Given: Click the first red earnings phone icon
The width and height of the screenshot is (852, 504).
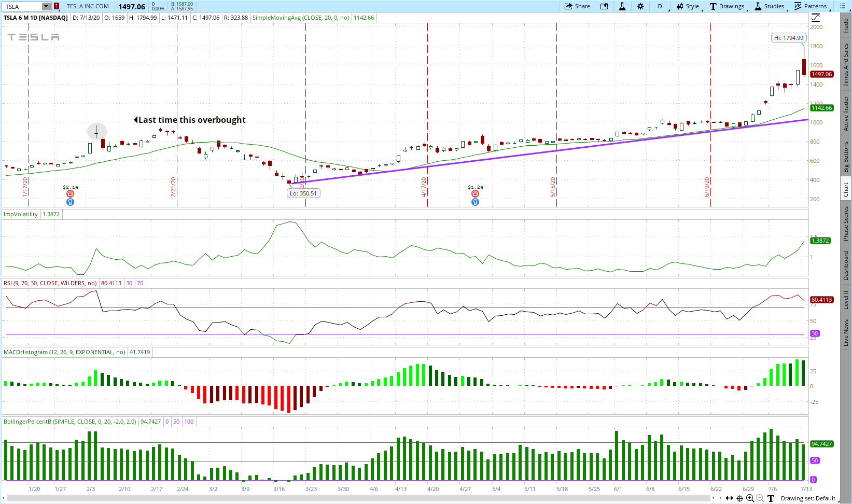Looking at the screenshot, I should 70,194.
